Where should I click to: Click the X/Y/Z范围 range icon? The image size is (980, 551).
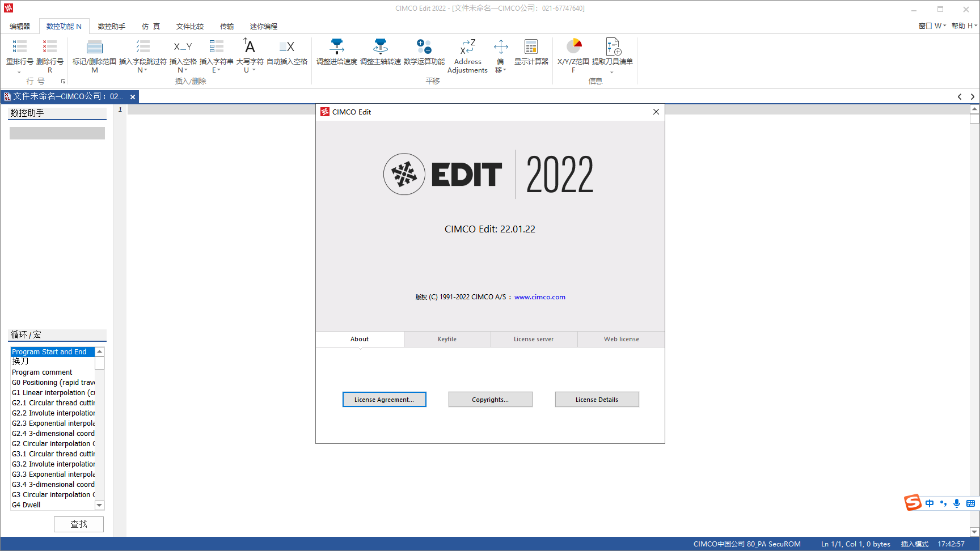pyautogui.click(x=574, y=46)
